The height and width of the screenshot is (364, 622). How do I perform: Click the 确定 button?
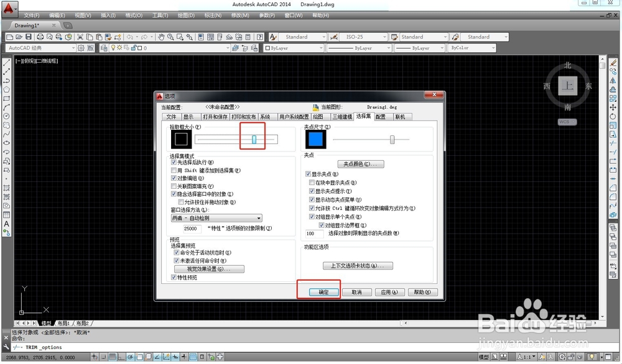pyautogui.click(x=323, y=293)
